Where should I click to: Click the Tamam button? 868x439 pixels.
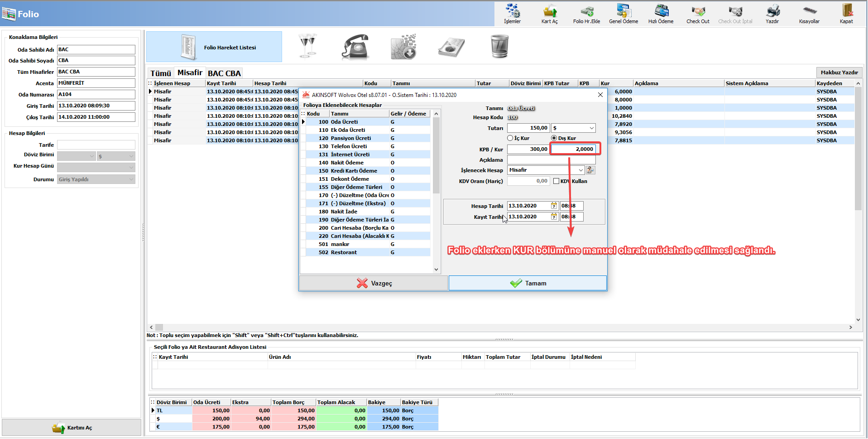528,283
